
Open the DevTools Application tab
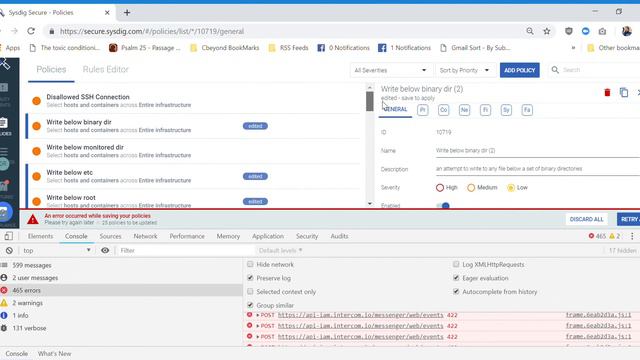(x=268, y=236)
